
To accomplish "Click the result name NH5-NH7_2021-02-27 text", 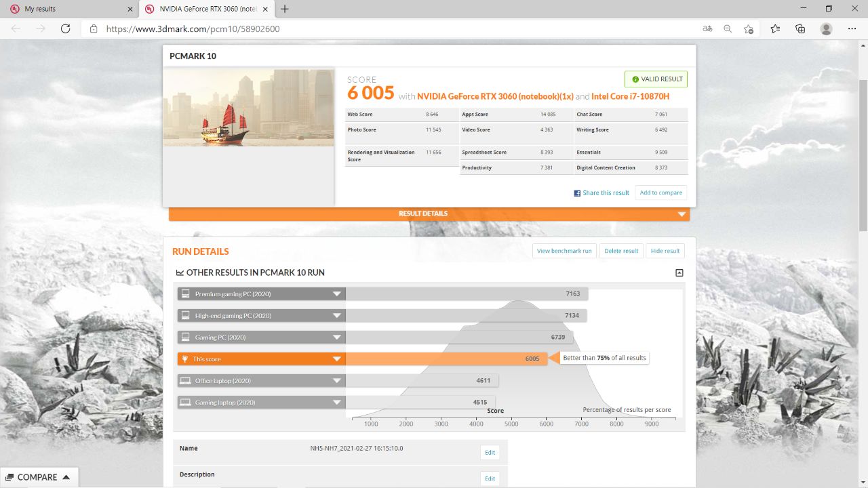I will (357, 449).
